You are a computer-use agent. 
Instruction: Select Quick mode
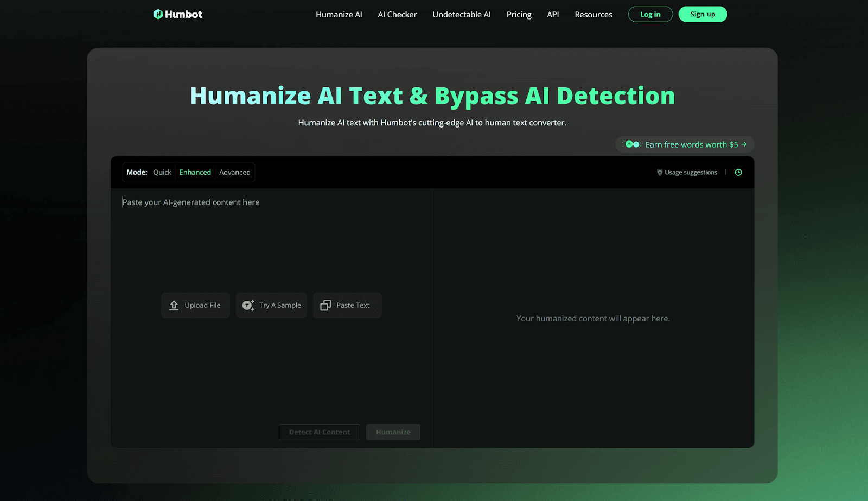162,172
